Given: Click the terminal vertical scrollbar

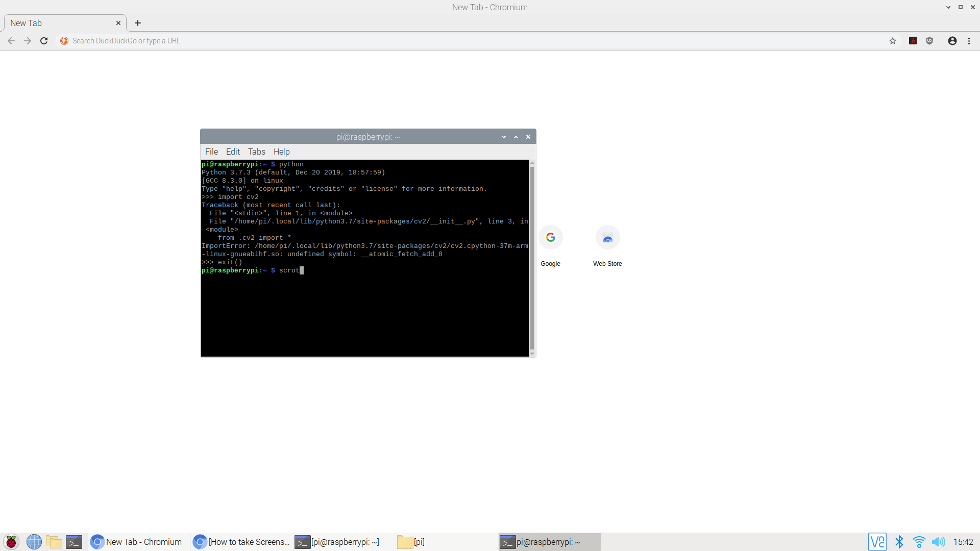Looking at the screenshot, I should tap(532, 258).
